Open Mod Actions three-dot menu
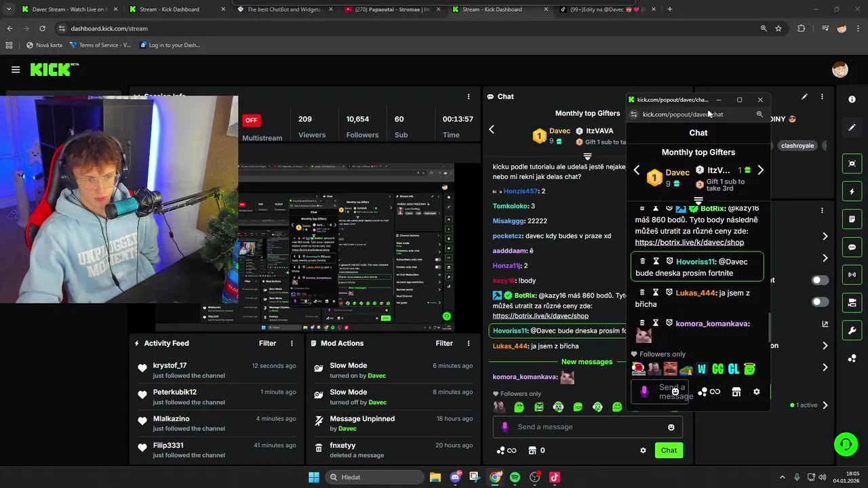Viewport: 868px width, 488px height. pyautogui.click(x=469, y=344)
